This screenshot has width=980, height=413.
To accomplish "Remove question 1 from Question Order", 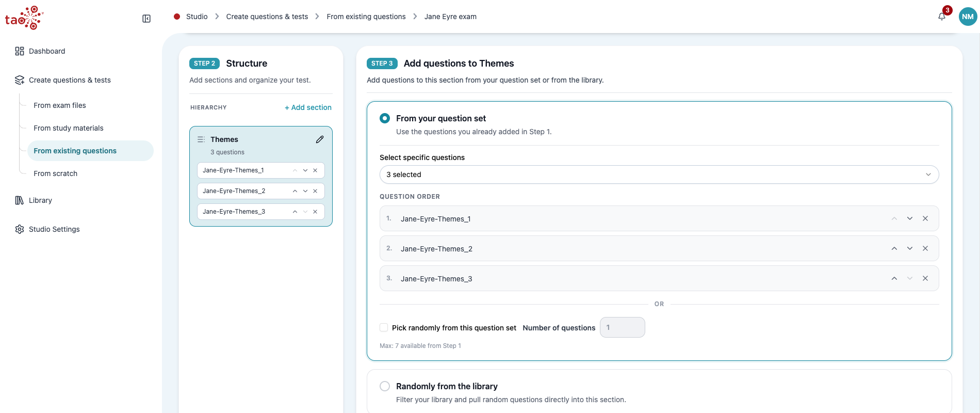I will (x=925, y=218).
